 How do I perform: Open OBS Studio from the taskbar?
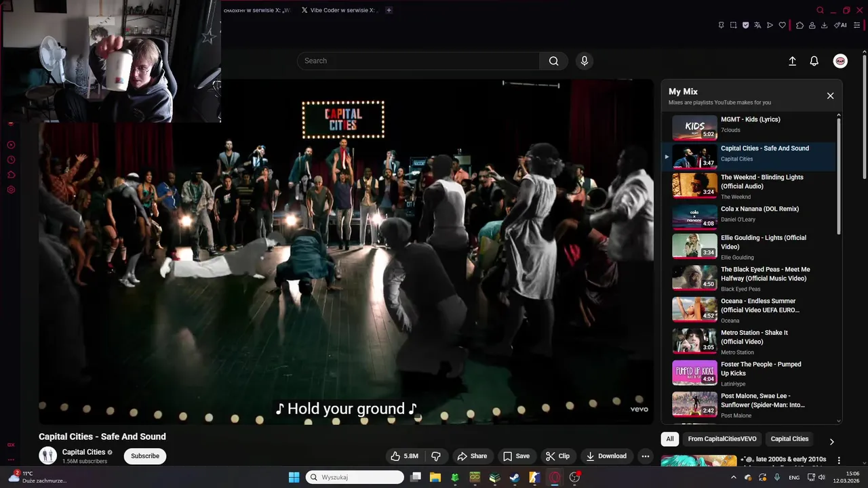click(x=574, y=477)
